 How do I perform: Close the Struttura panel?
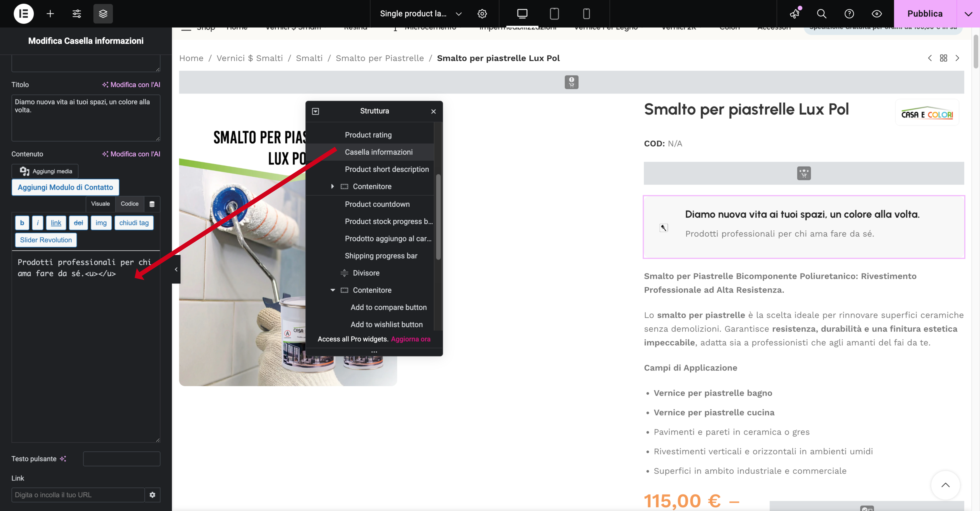tap(433, 111)
